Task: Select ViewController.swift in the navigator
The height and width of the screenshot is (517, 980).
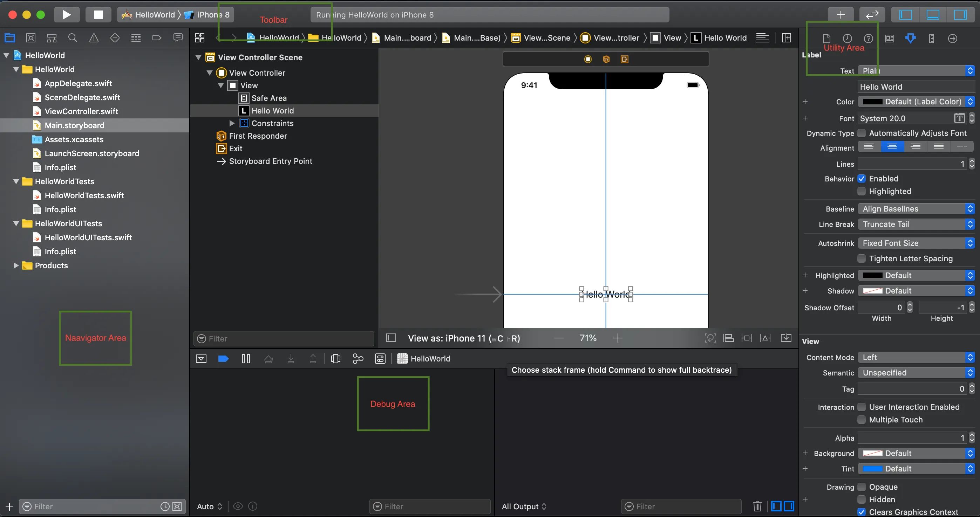Action: 81,111
